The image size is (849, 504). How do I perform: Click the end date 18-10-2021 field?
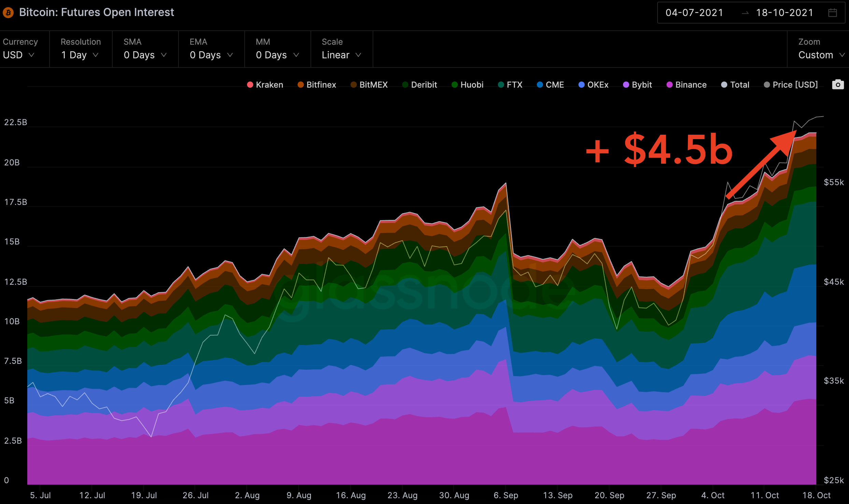pos(785,13)
